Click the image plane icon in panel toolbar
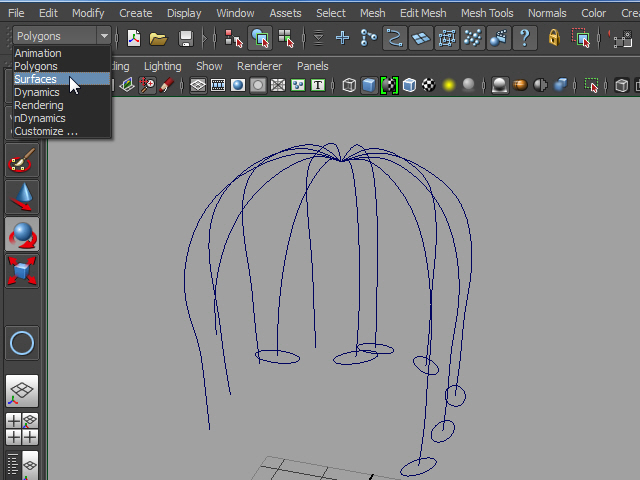 point(127,85)
